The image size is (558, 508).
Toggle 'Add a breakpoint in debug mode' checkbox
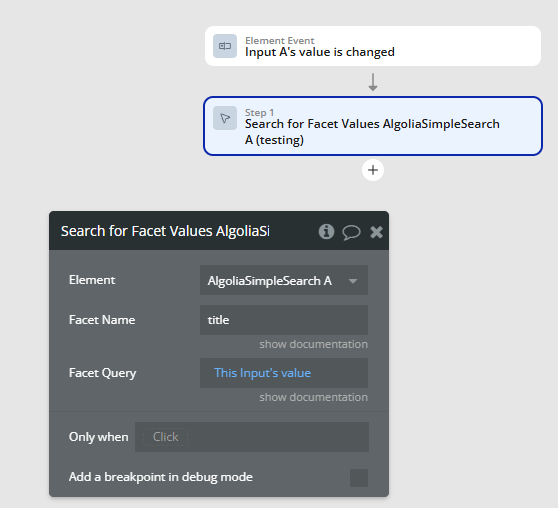click(359, 478)
